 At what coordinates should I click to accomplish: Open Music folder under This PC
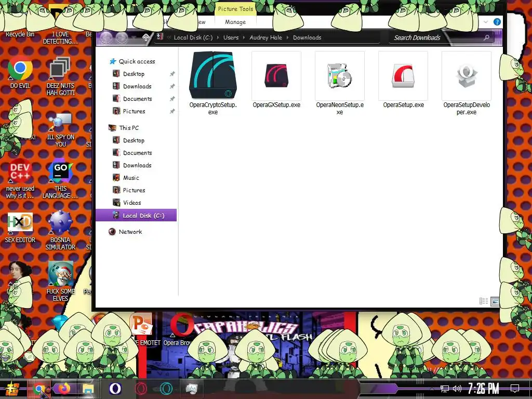click(x=131, y=178)
